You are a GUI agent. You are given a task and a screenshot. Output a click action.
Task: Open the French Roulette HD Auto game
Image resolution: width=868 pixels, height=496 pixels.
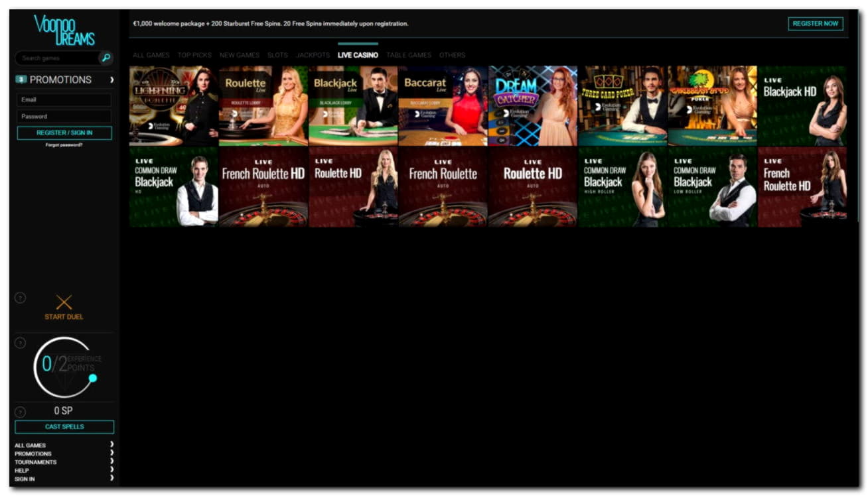click(263, 187)
